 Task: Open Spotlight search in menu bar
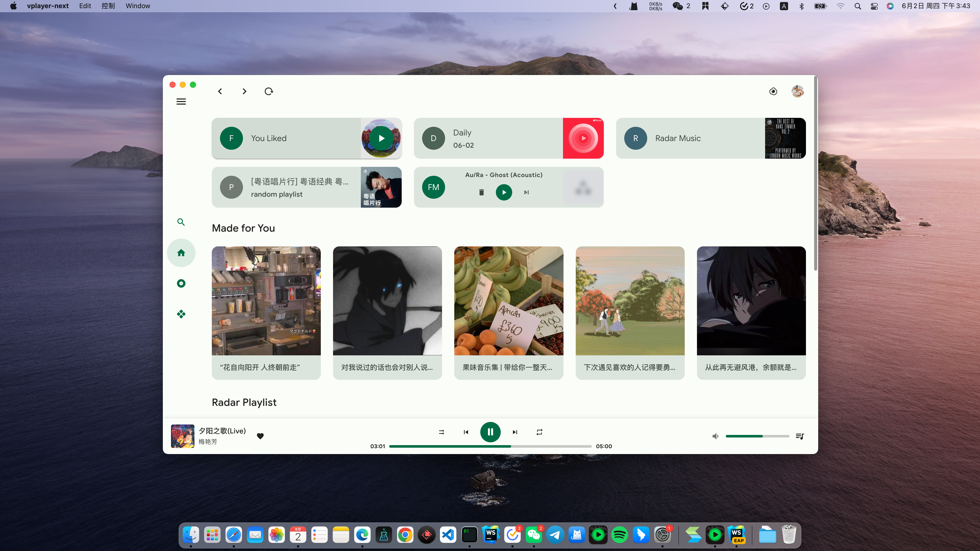[x=857, y=6]
